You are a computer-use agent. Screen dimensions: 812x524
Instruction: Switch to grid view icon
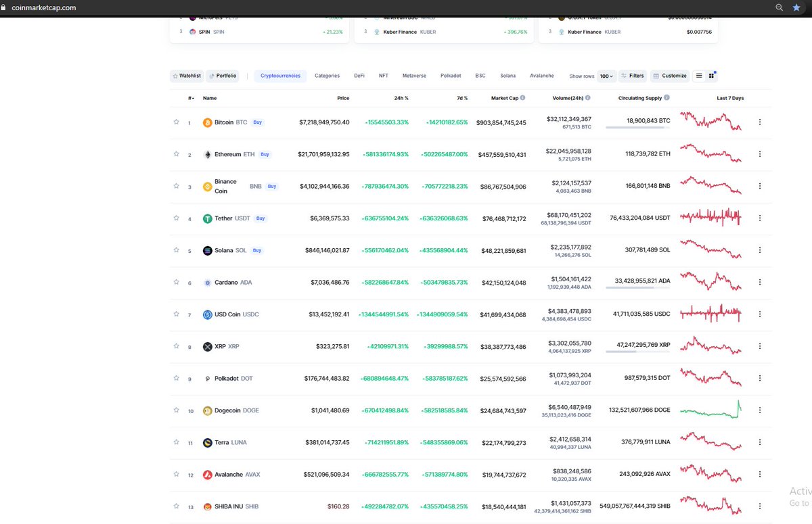(x=712, y=76)
